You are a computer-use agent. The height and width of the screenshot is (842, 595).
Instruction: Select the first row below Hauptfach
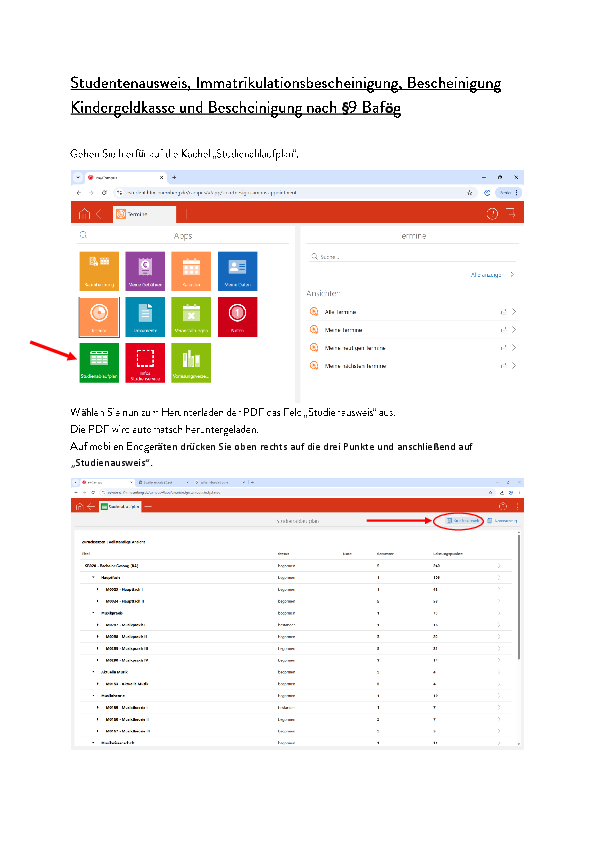pyautogui.click(x=296, y=590)
